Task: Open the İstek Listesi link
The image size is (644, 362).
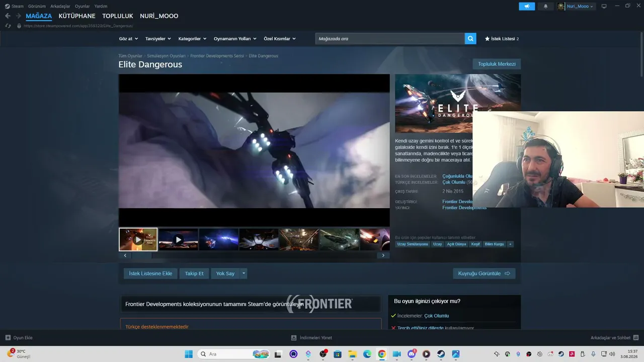Action: pos(502,39)
